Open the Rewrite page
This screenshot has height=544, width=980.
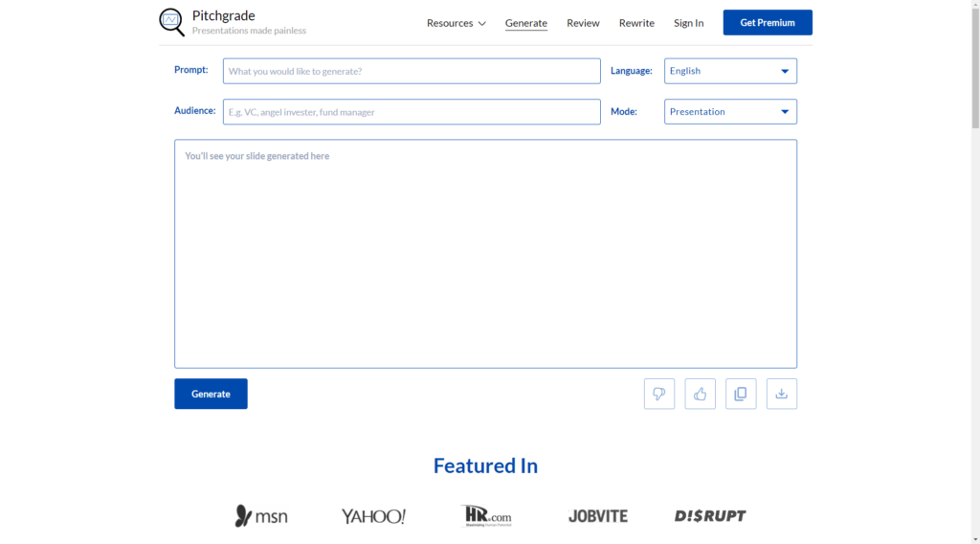(636, 23)
